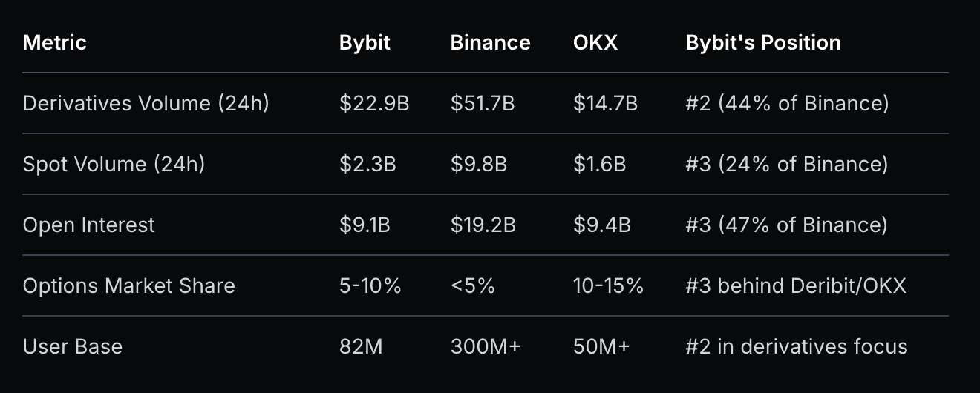
Task: Click the $9.4B OKX open interest cell
Action: [601, 225]
